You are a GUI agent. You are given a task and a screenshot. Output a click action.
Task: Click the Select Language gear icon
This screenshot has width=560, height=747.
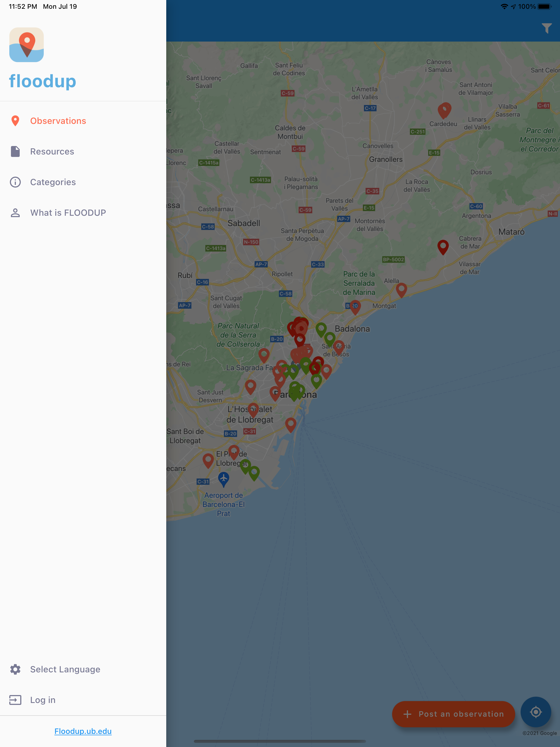[15, 669]
